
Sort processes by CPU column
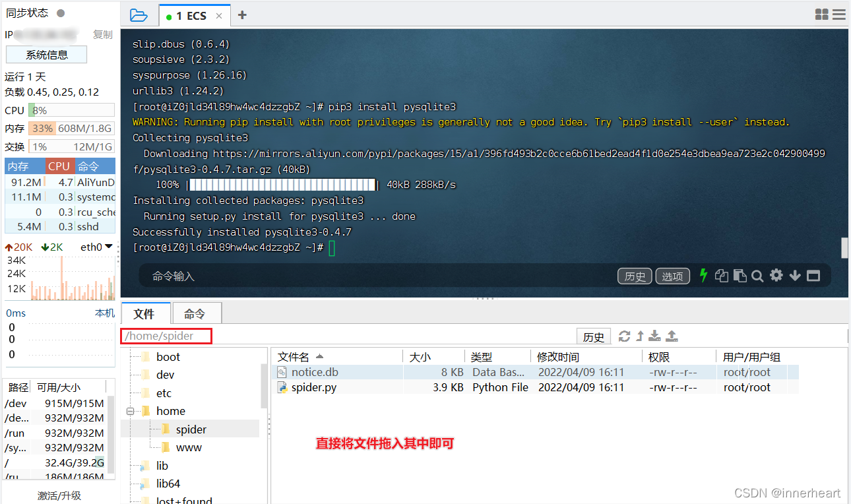click(x=59, y=166)
